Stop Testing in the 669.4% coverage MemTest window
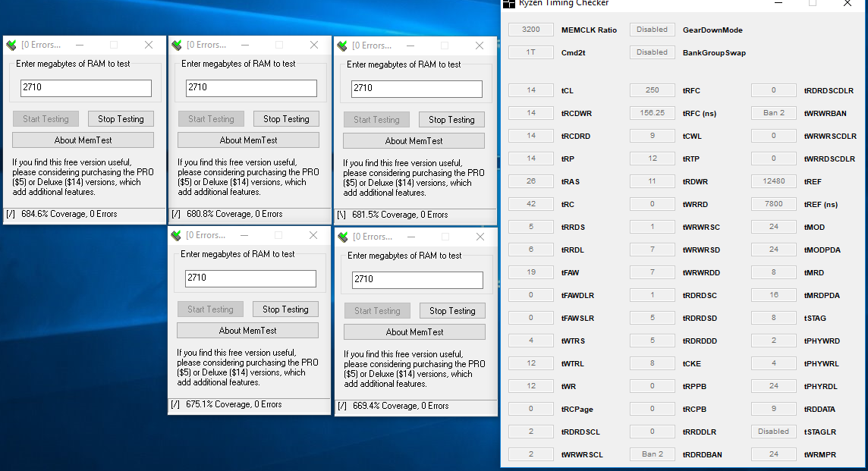 point(452,311)
